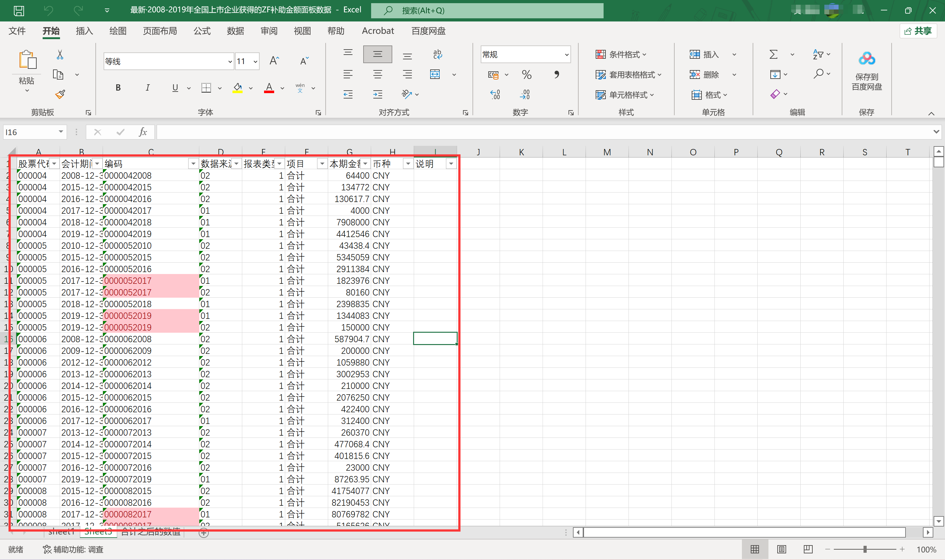The width and height of the screenshot is (945, 560).
Task: Click the Format Painter brush icon
Action: pos(60,94)
